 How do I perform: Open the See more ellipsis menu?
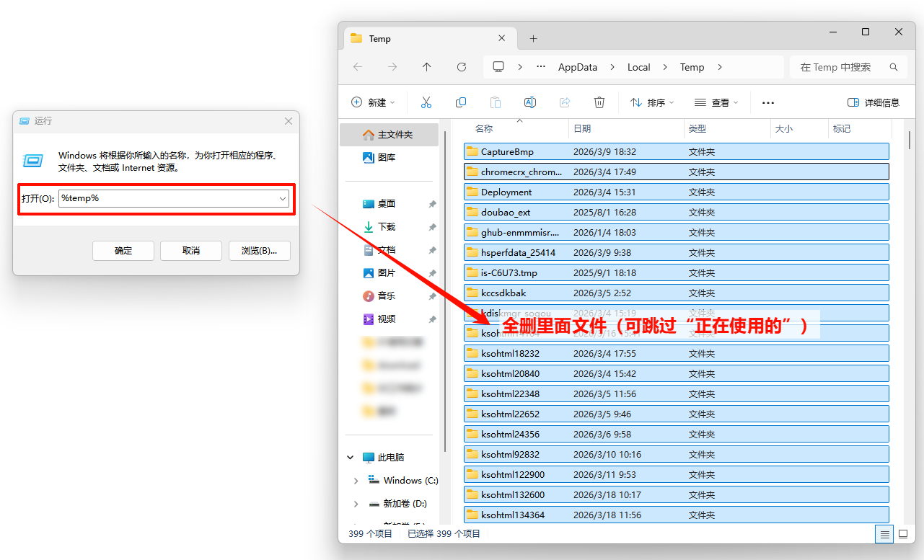click(x=767, y=102)
